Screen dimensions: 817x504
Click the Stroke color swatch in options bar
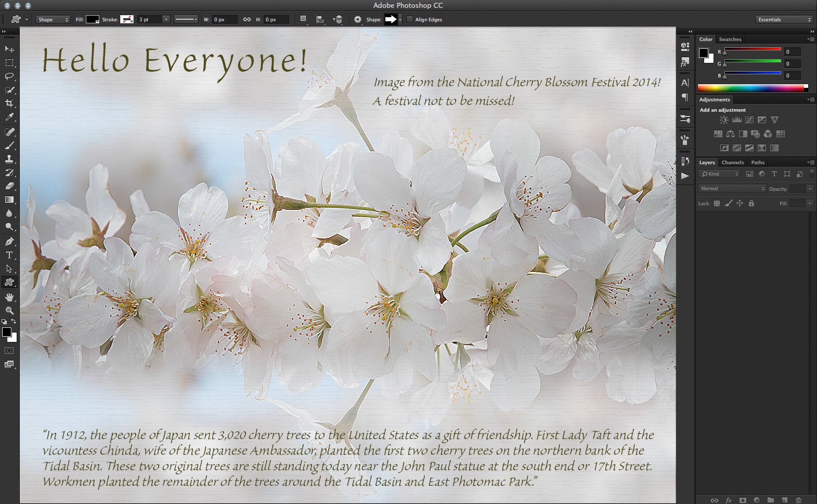(127, 20)
